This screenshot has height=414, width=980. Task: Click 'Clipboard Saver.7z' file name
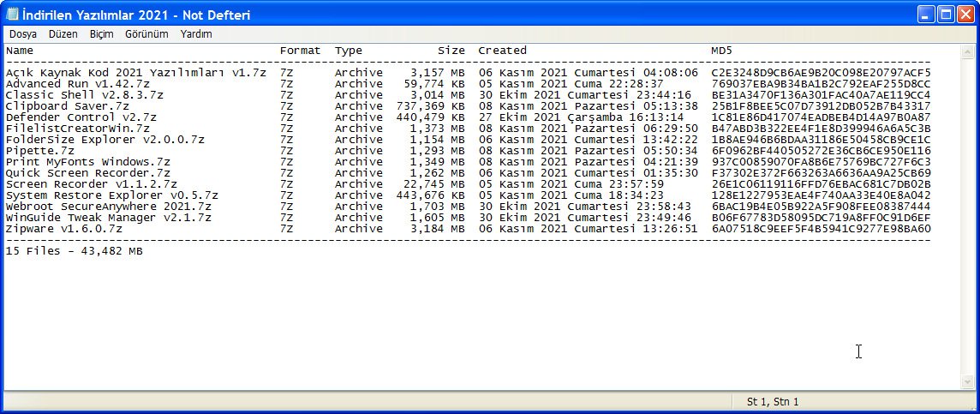point(68,106)
